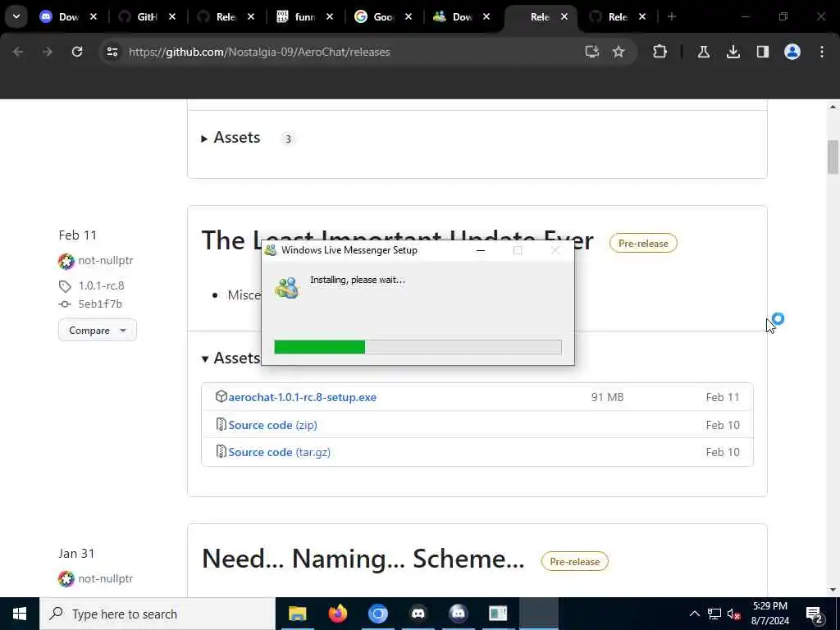Screen dimensions: 840x630
Task: Open Firefox from the taskbar
Action: [337, 614]
